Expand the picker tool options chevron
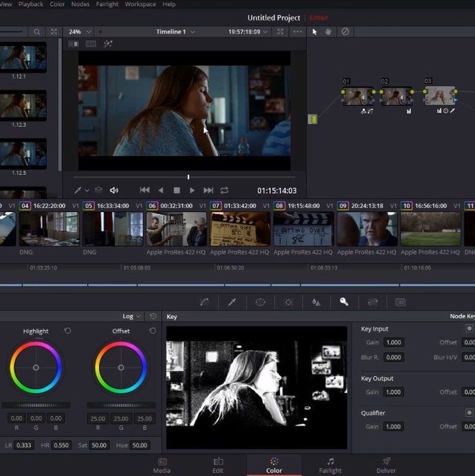 87,190
